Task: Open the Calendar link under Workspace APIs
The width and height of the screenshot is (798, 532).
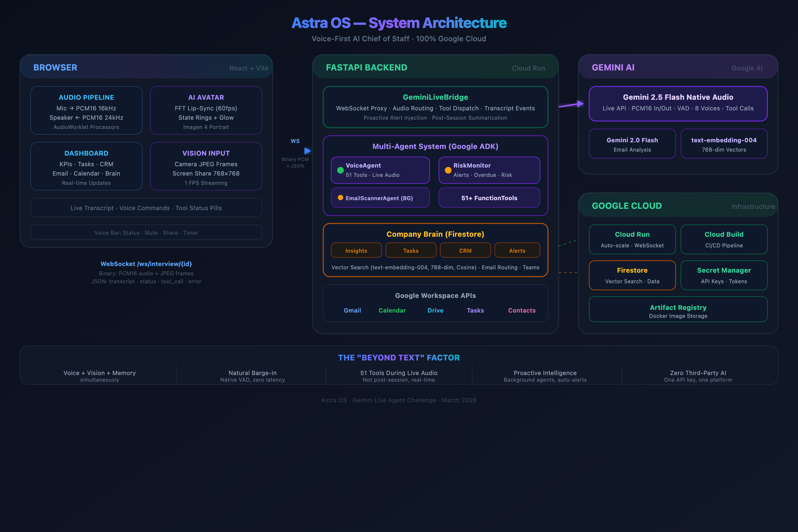Action: point(392,311)
